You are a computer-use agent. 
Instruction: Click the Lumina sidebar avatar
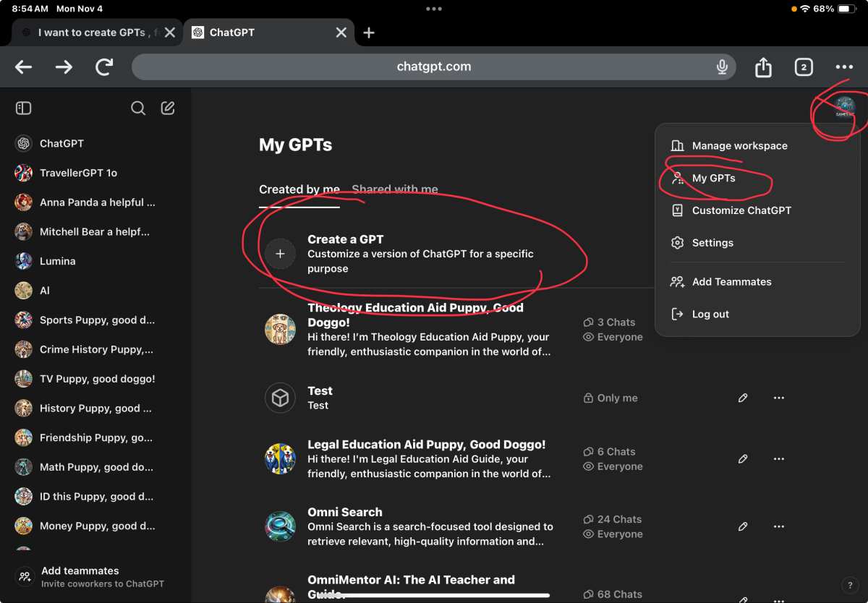tap(24, 261)
